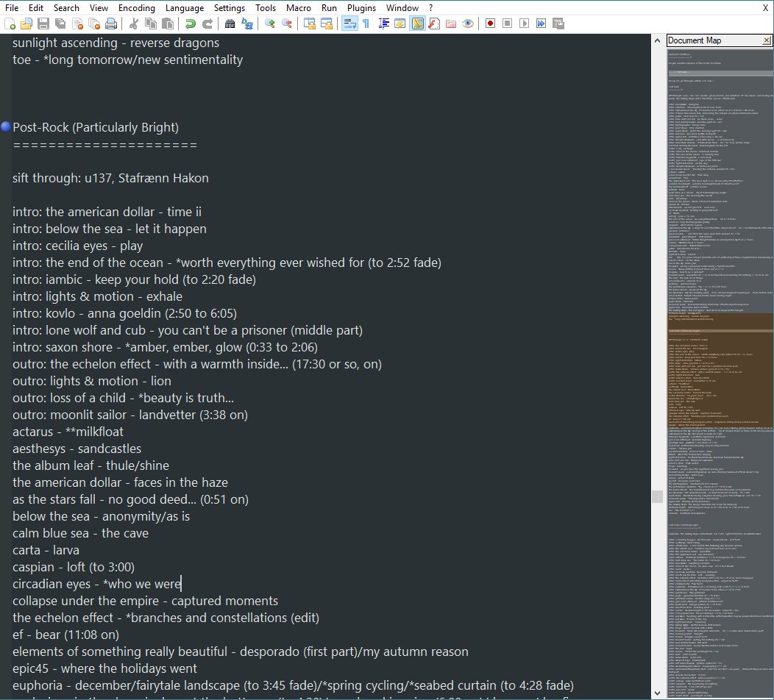Click the Open file folder icon

point(26,24)
